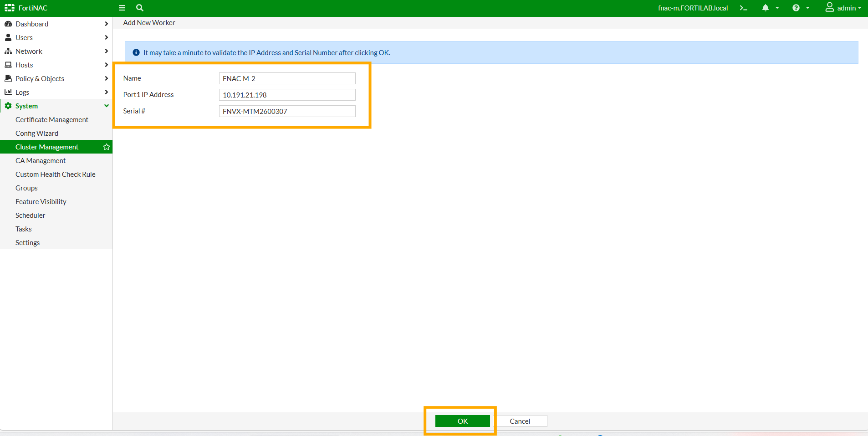Toggle favorite star on Cluster Management
The height and width of the screenshot is (436, 868).
coord(107,147)
